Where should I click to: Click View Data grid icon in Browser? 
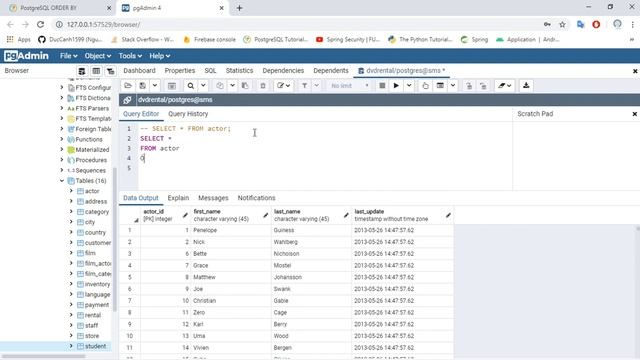coord(96,71)
